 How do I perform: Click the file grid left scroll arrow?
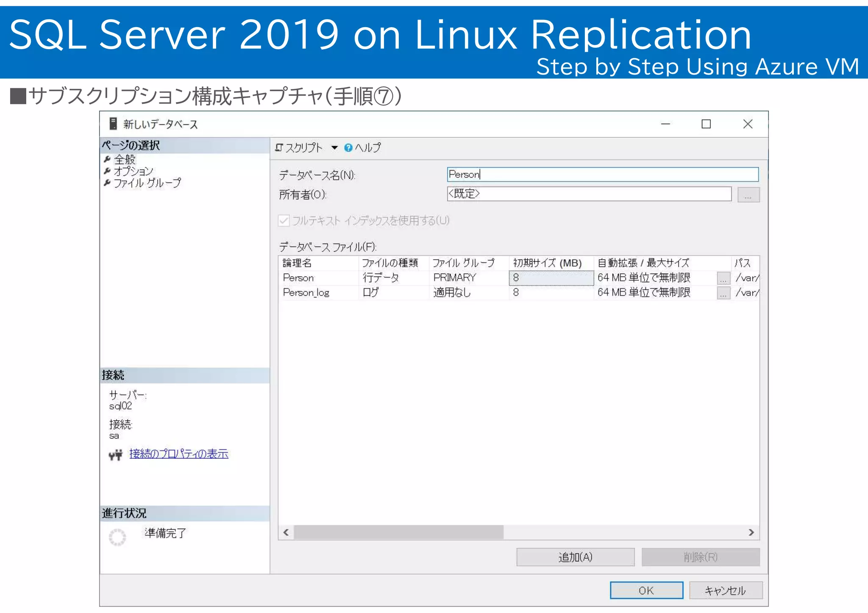click(x=286, y=533)
